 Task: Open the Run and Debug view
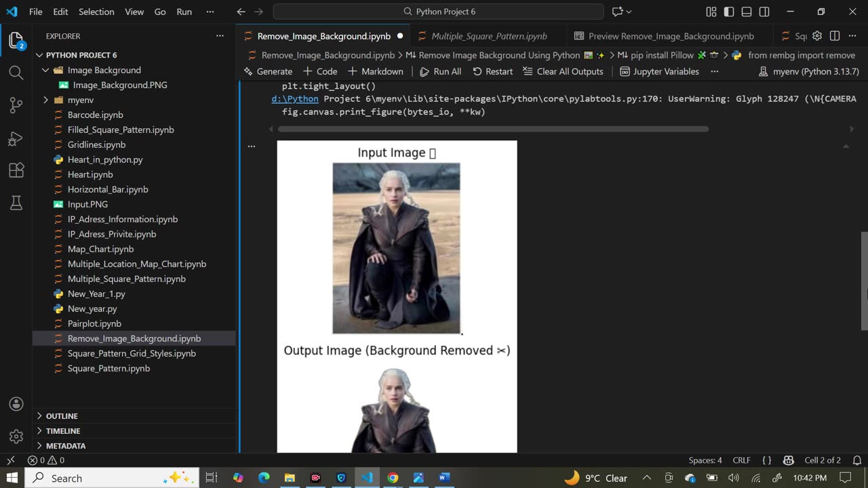pyautogui.click(x=16, y=138)
